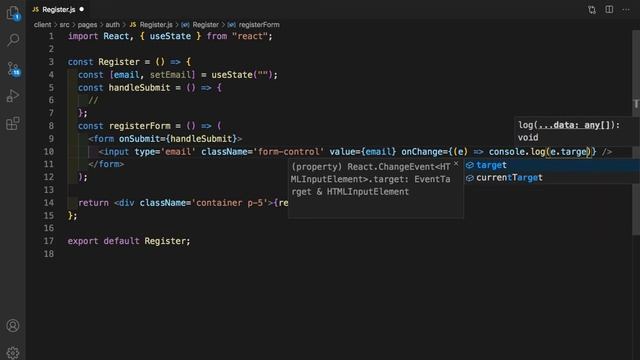The image size is (640, 360).
Task: Split the editor to the right
Action: [x=609, y=9]
